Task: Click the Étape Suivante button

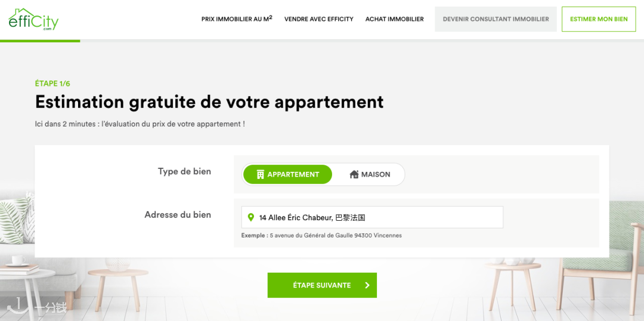Action: click(x=322, y=285)
